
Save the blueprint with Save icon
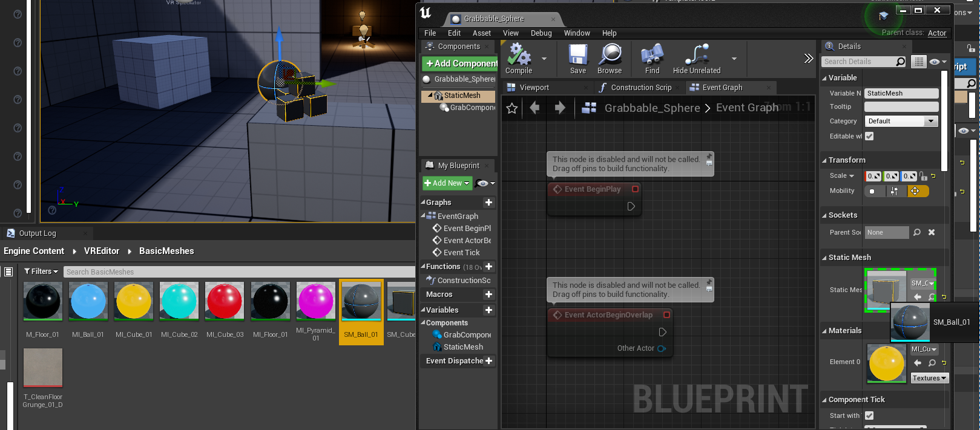pyautogui.click(x=577, y=56)
